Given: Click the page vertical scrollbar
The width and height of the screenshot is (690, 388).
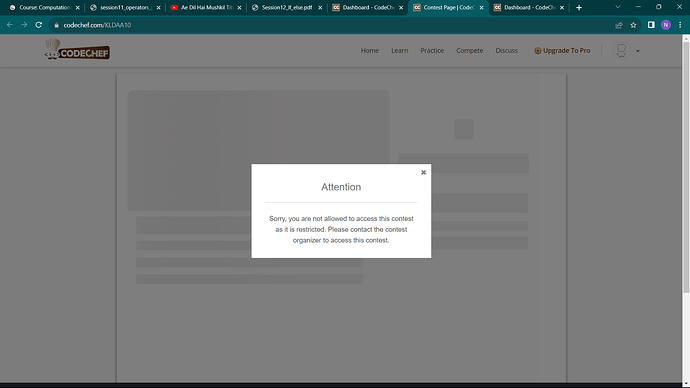Looking at the screenshot, I should pos(686,167).
